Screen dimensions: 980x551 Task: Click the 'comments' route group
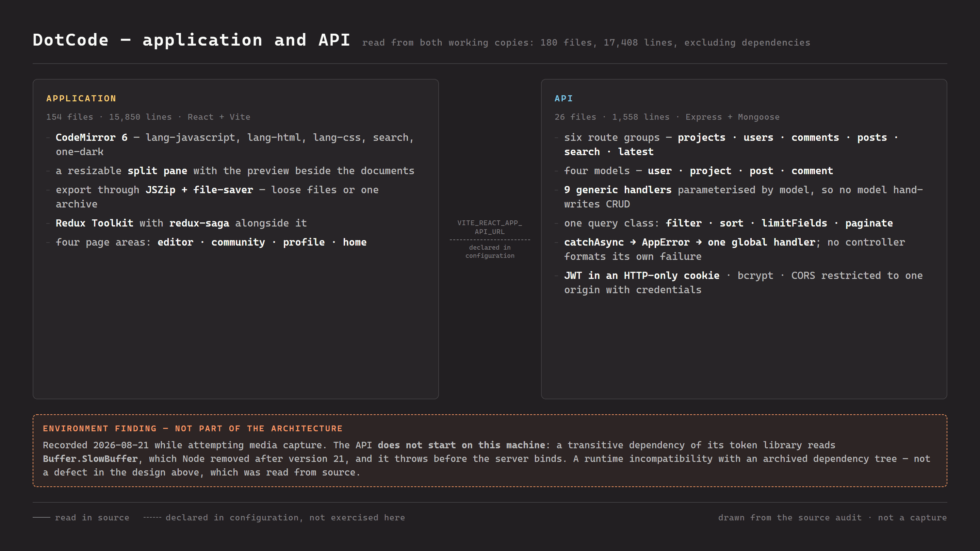click(815, 137)
